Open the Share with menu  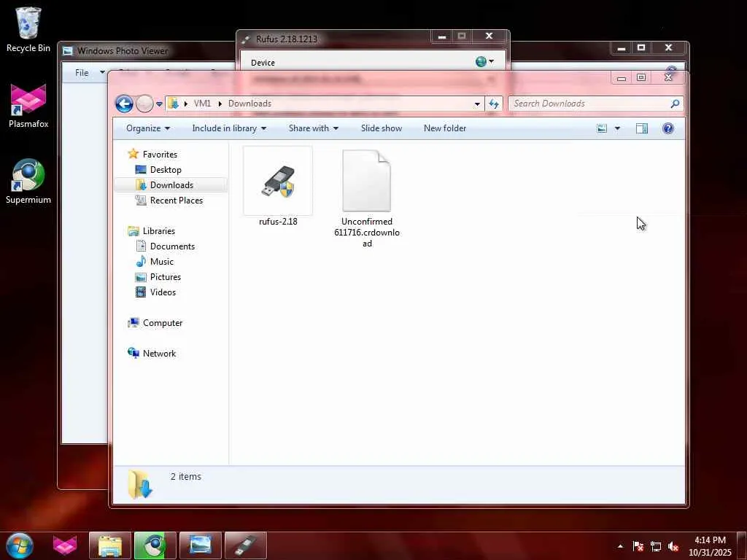314,128
